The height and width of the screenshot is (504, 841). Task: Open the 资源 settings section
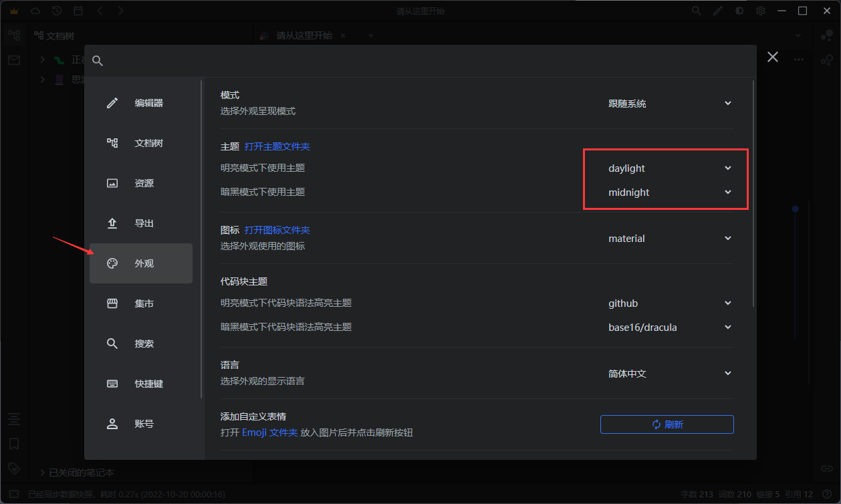(141, 183)
